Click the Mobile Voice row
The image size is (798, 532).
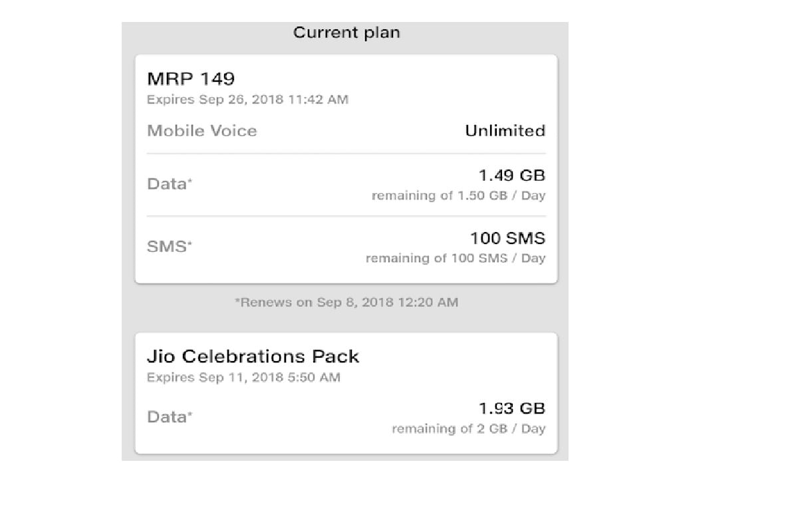click(201, 130)
